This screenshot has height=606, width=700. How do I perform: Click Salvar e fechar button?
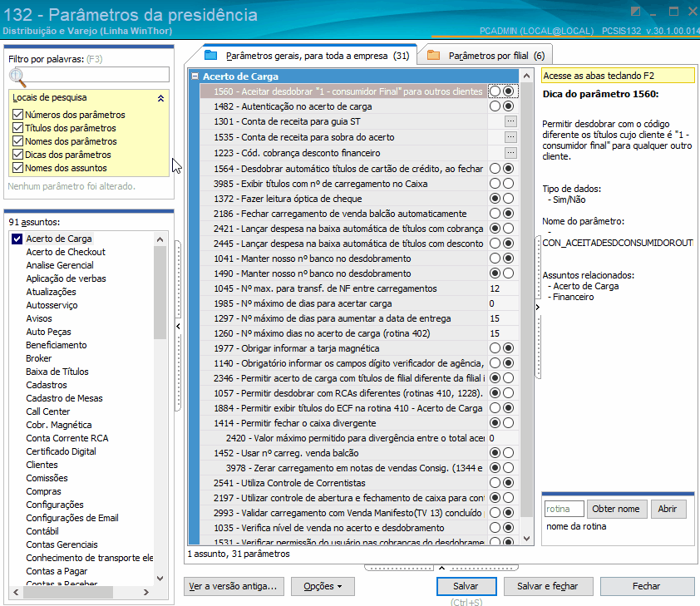(548, 586)
